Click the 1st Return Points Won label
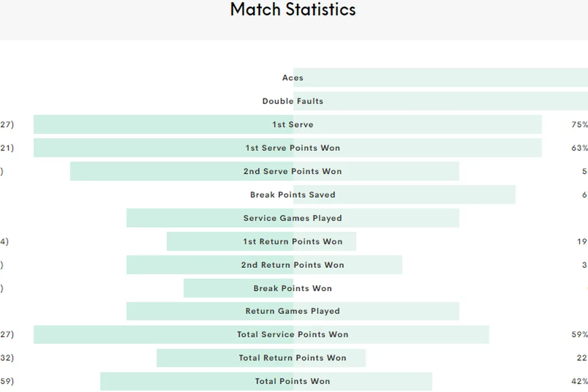 (x=293, y=242)
